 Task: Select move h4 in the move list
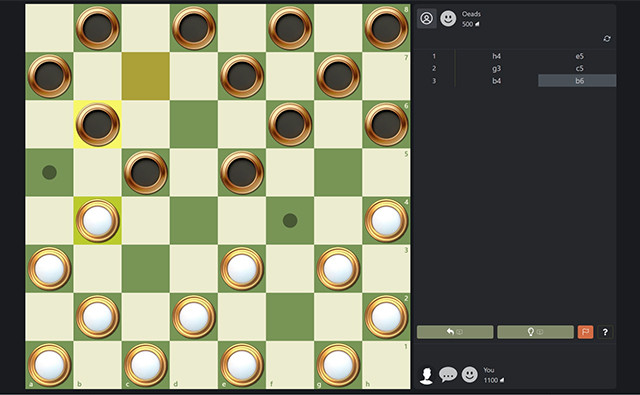[x=496, y=56]
